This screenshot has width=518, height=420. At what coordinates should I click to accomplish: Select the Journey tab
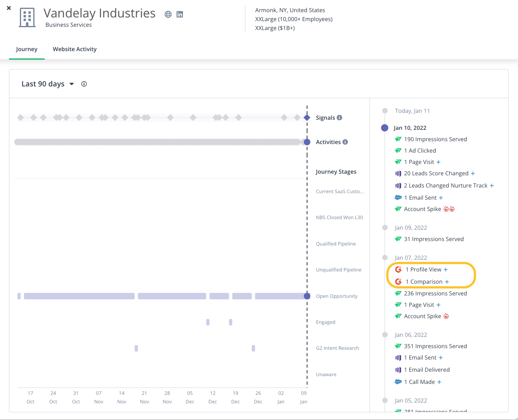(27, 49)
